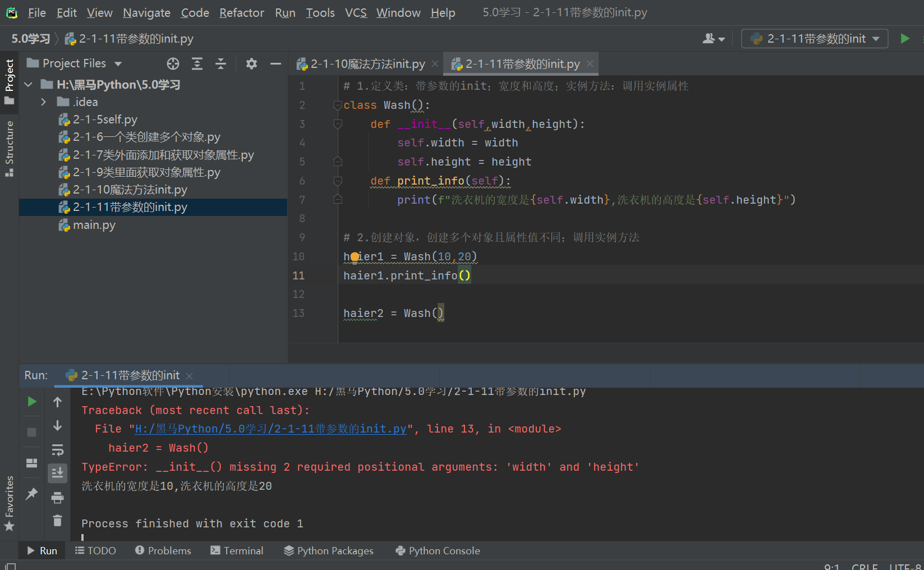Collapse the H:\黑马Python\5.0学习 root folder
The width and height of the screenshot is (924, 570).
click(x=29, y=85)
